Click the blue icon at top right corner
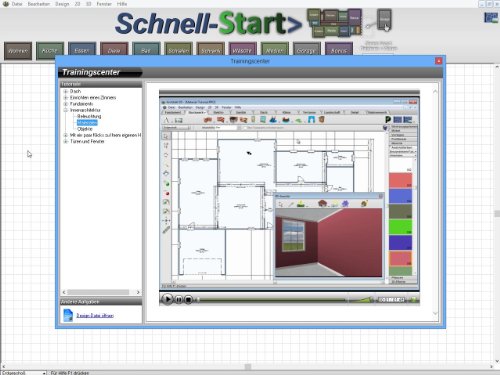 (491, 18)
